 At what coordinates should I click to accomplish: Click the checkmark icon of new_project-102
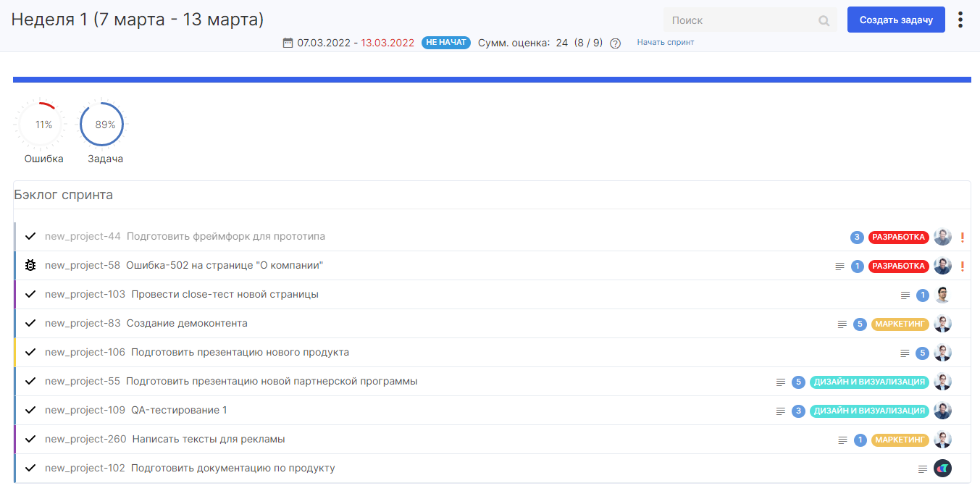click(30, 468)
